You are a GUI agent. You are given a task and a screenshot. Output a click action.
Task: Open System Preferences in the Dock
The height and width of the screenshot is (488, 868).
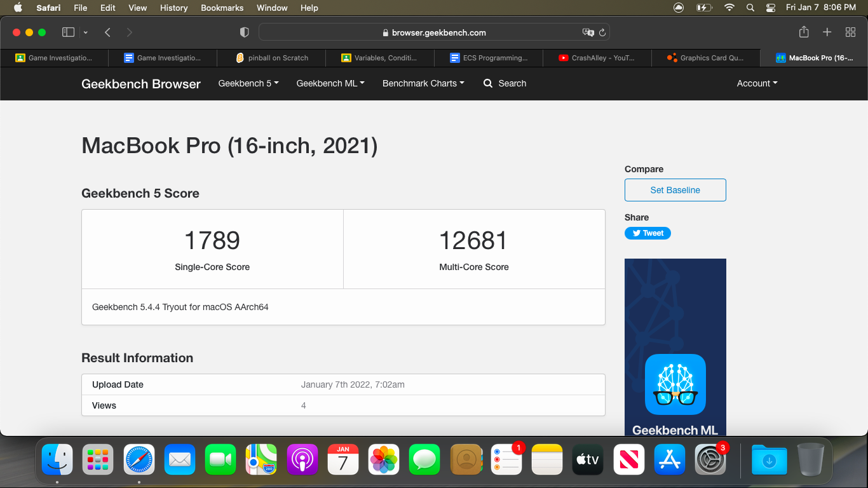[710, 459]
